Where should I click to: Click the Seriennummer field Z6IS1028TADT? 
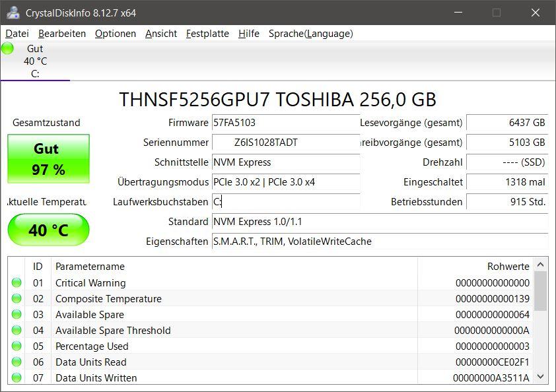[x=286, y=143]
